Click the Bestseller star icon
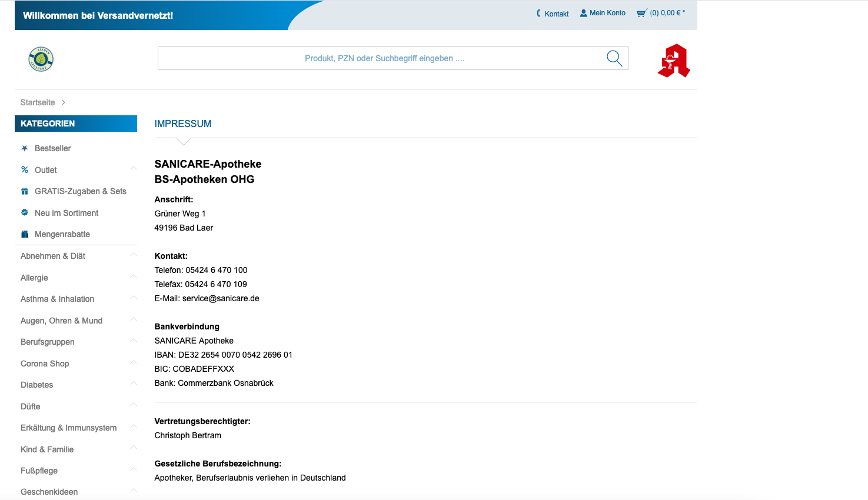The width and height of the screenshot is (868, 500). [25, 148]
